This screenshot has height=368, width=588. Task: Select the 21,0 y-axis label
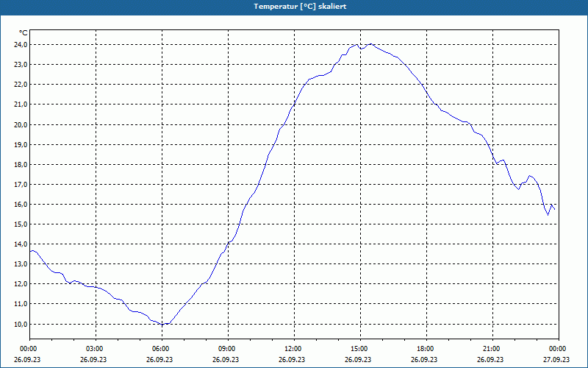[21, 105]
